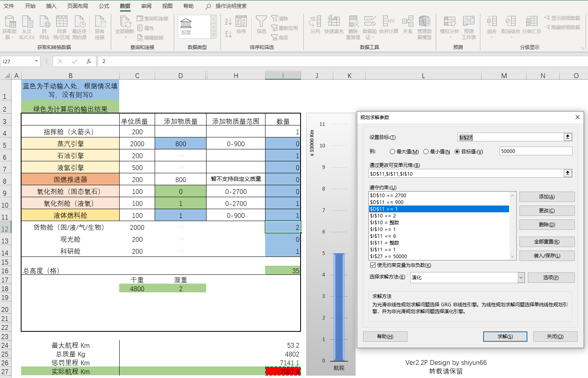
Task: Click the constraints list vertical scrollbar
Action: point(513,226)
